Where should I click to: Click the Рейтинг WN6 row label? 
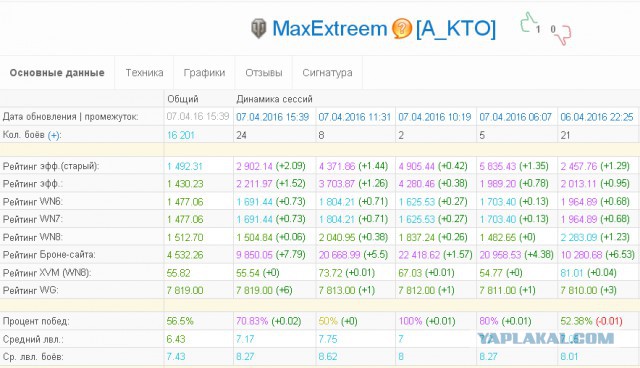[x=33, y=202]
